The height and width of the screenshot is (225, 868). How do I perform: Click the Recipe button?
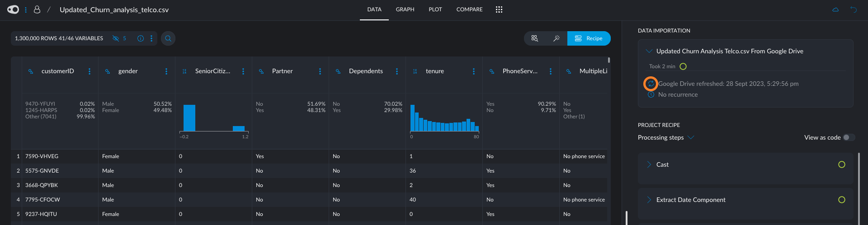[589, 38]
